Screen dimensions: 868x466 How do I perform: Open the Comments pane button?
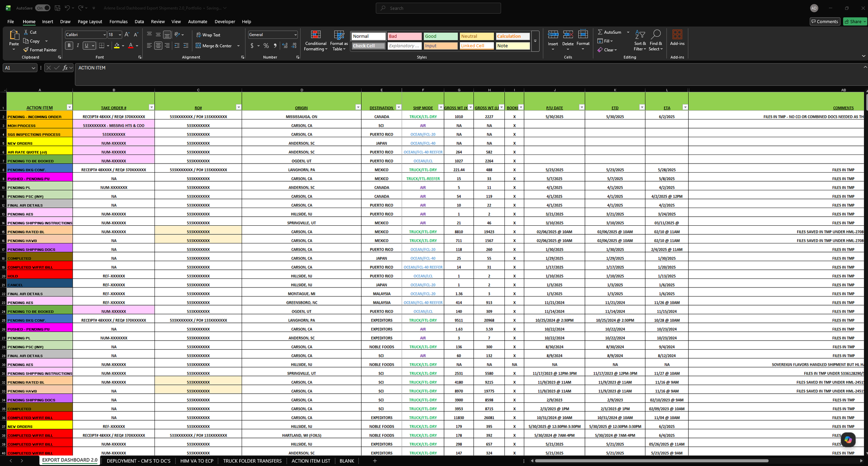click(825, 22)
